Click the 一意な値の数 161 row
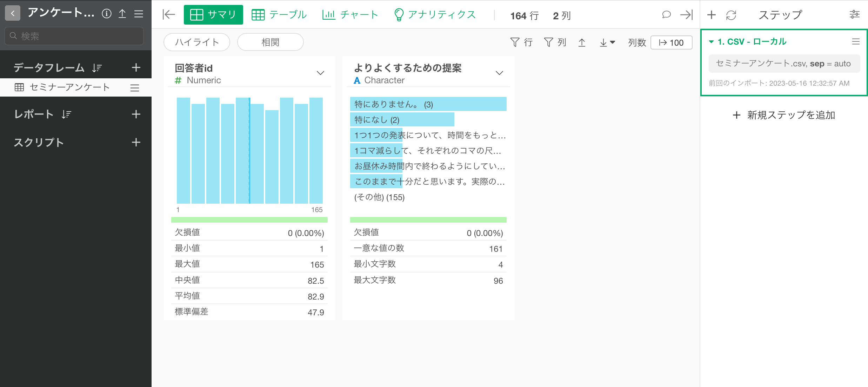Screen dimensions: 868x387 (428, 248)
